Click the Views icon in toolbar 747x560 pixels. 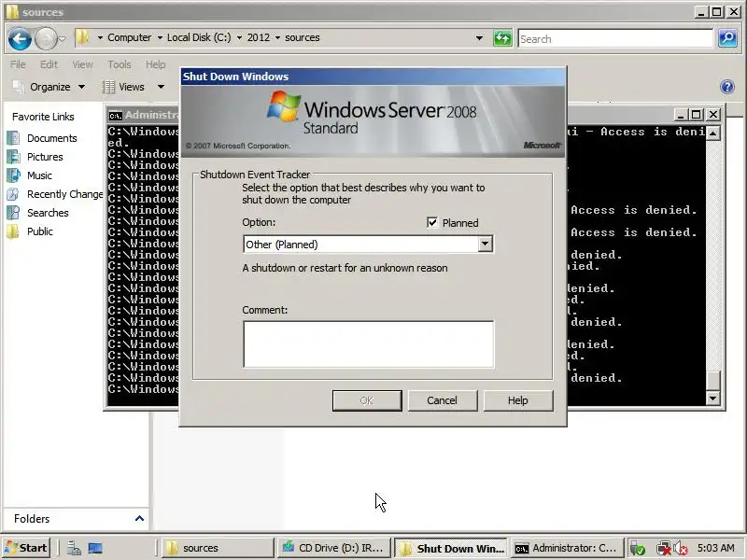(x=108, y=87)
